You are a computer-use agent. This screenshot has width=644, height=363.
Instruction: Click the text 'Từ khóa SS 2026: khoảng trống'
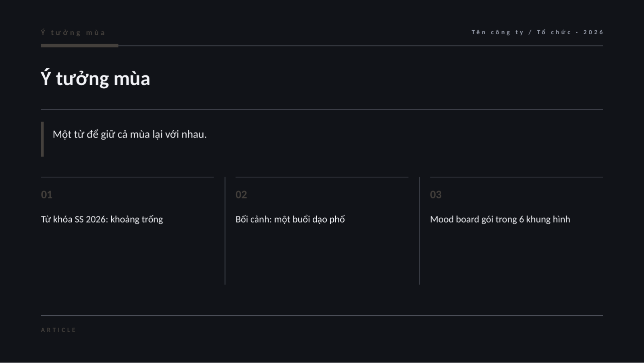coord(102,219)
